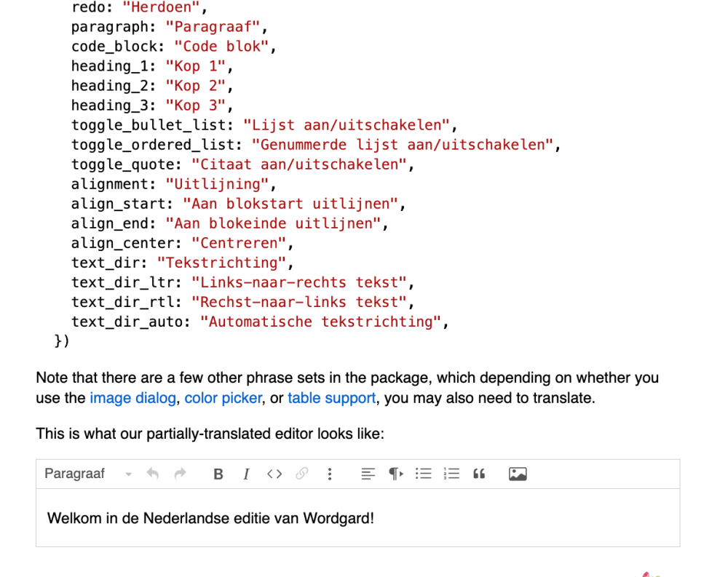Click the string "Centreren"
The image size is (728, 577).
click(239, 243)
